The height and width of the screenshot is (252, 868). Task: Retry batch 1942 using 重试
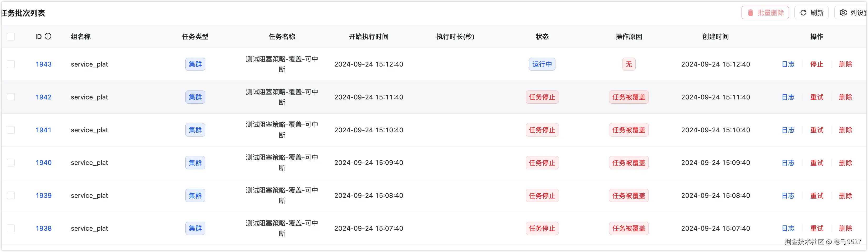click(x=816, y=97)
